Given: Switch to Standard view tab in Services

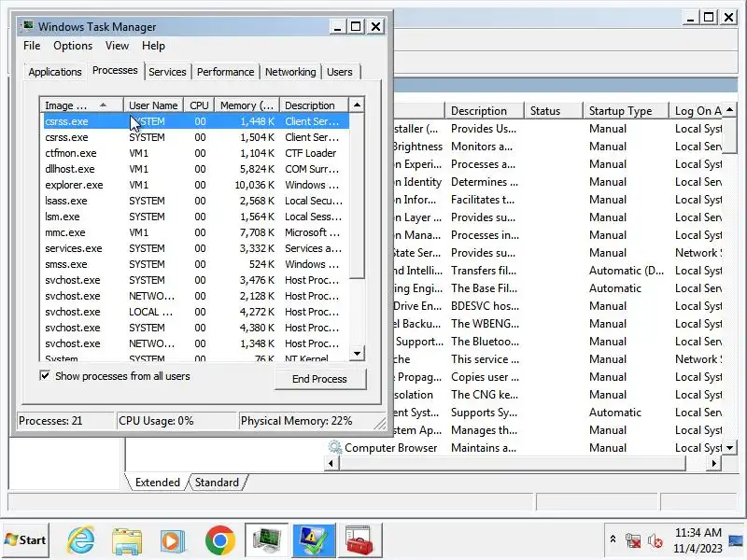Looking at the screenshot, I should pos(217,483).
